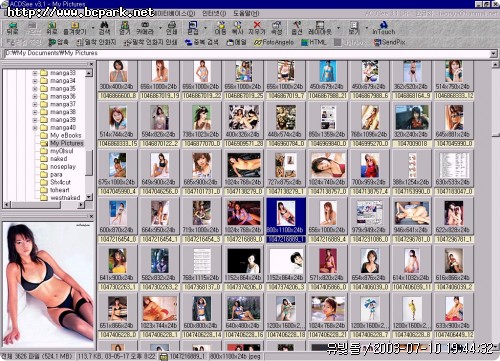Click the thumbnail list scroll-up arrow
500x361 pixels.
point(496,64)
